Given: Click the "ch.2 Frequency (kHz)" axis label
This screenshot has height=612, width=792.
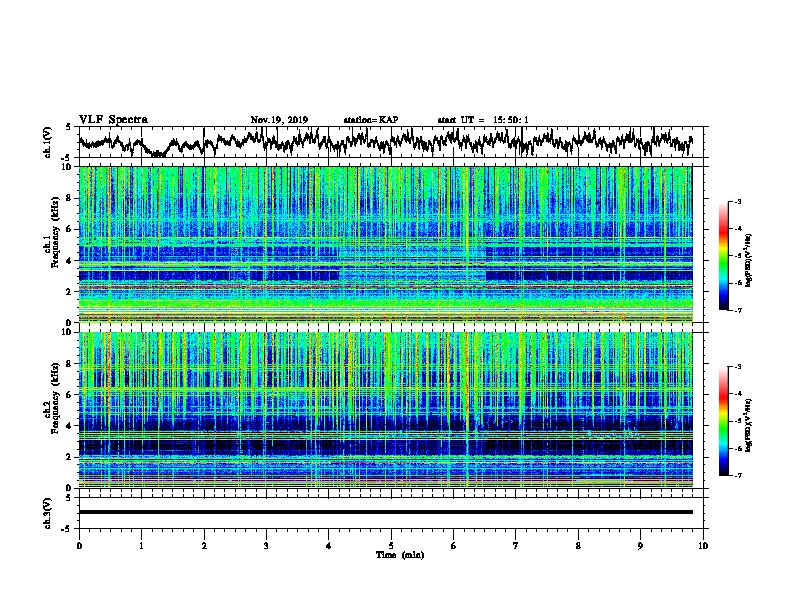Looking at the screenshot, I should pyautogui.click(x=51, y=397).
